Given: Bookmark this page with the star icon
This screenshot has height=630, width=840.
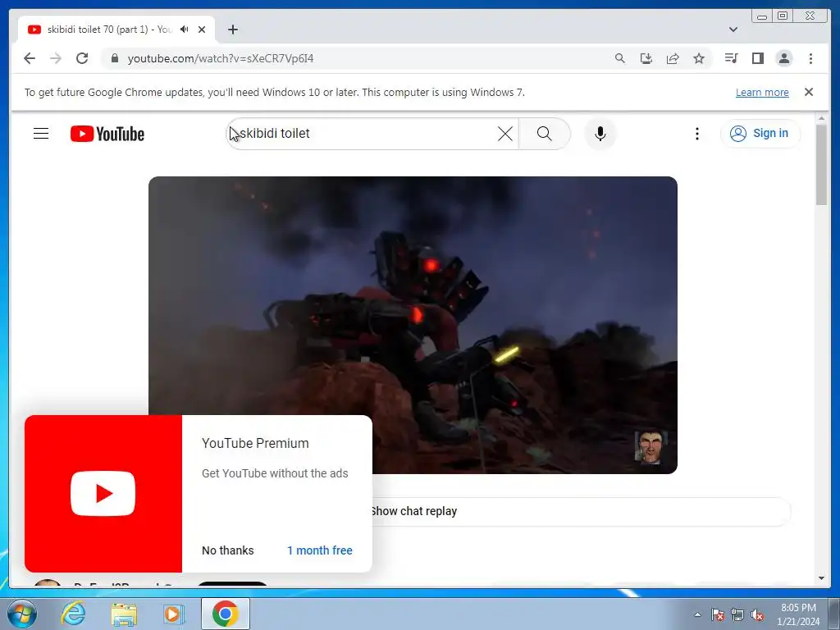Looking at the screenshot, I should [x=699, y=58].
